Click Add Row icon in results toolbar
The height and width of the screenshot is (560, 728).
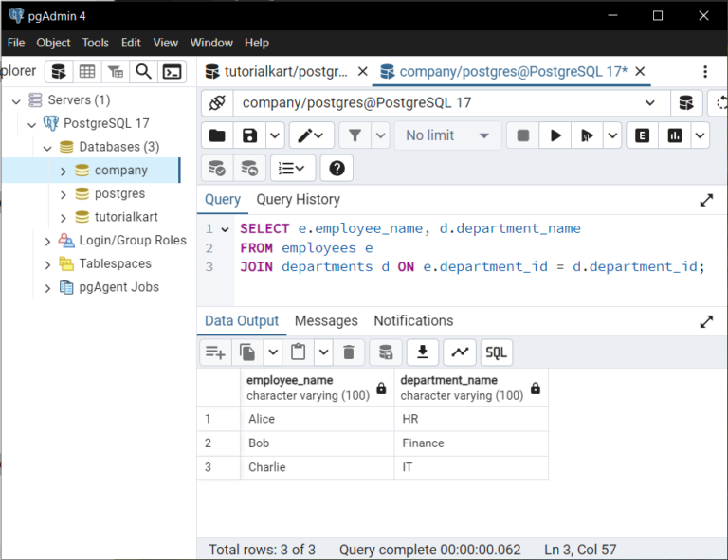pos(215,352)
